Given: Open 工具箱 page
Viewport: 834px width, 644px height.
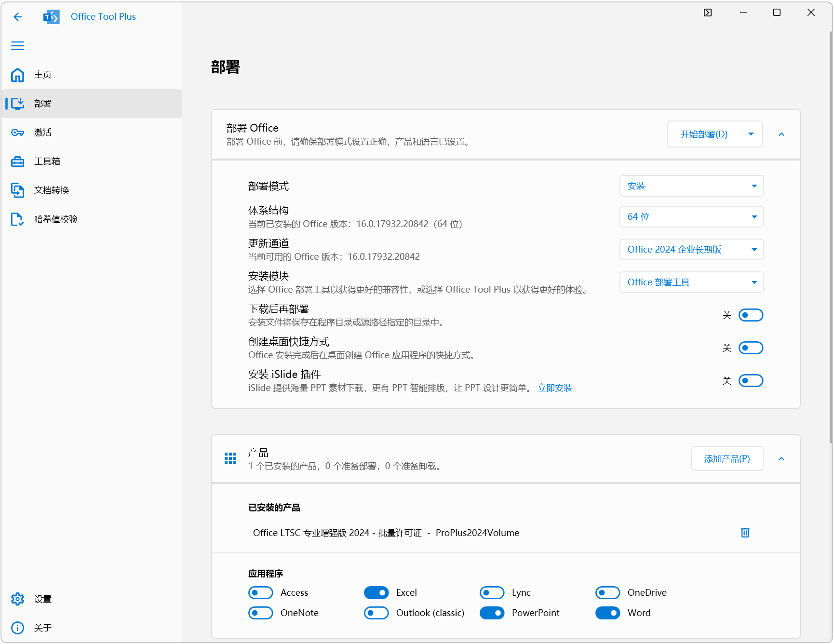Looking at the screenshot, I should 92,161.
